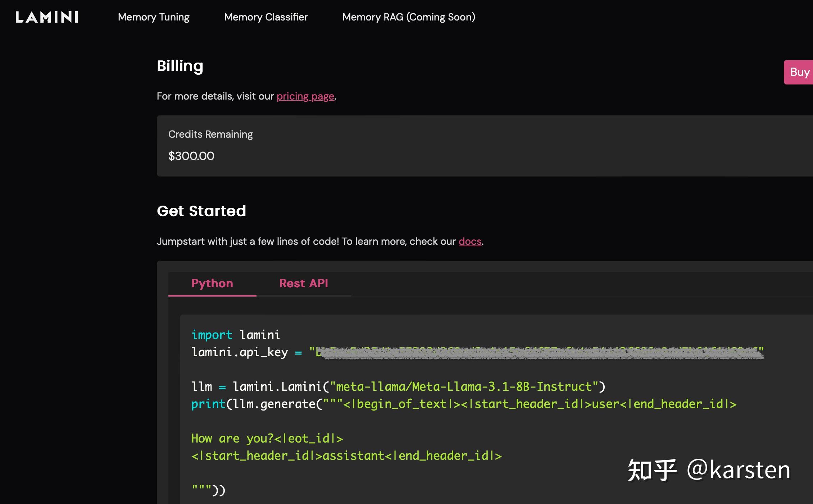
Task: Click the Credits Remaining label
Action: point(210,134)
